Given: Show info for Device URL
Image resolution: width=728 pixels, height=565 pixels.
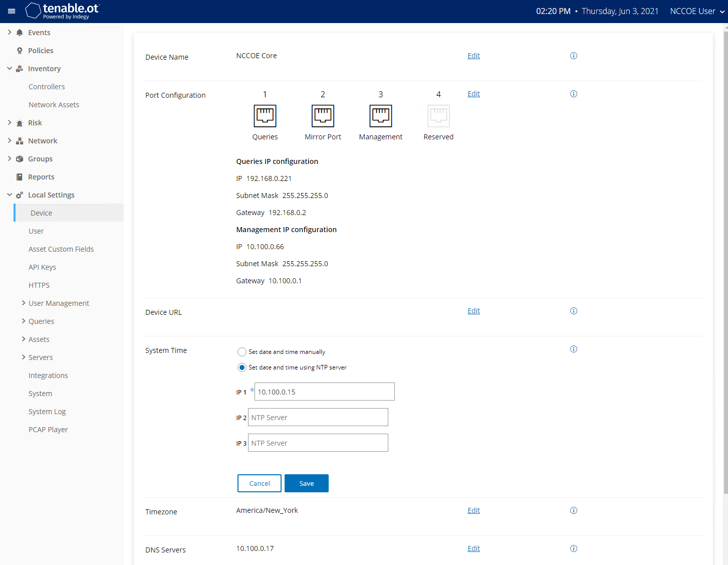Looking at the screenshot, I should [x=574, y=311].
